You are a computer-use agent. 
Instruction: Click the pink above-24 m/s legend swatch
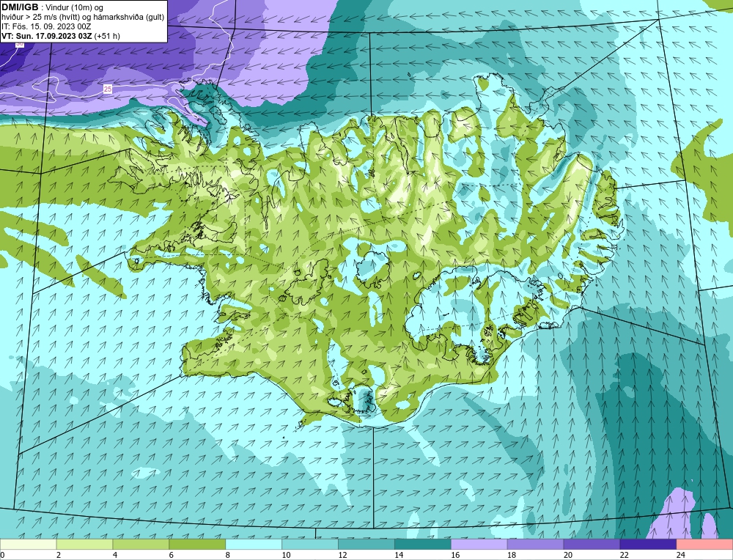(x=704, y=545)
